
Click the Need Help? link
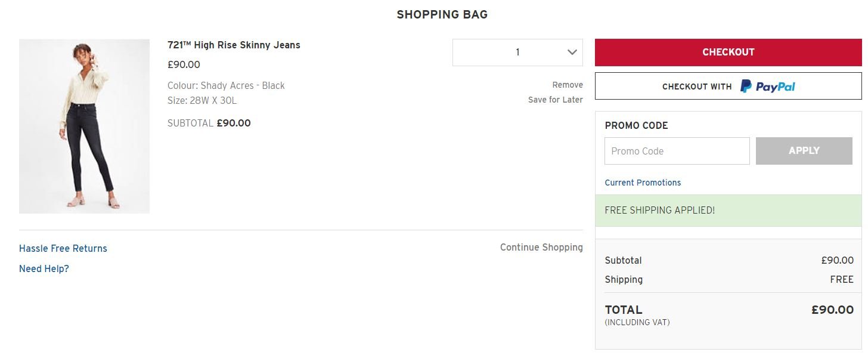[44, 268]
